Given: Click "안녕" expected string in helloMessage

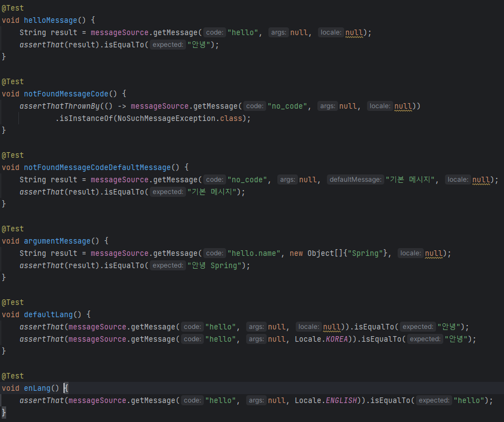Looking at the screenshot, I should point(199,45).
